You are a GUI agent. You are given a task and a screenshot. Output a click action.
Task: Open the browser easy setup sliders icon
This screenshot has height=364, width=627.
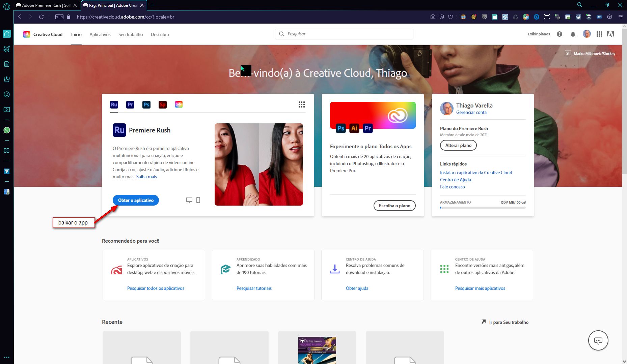click(620, 17)
